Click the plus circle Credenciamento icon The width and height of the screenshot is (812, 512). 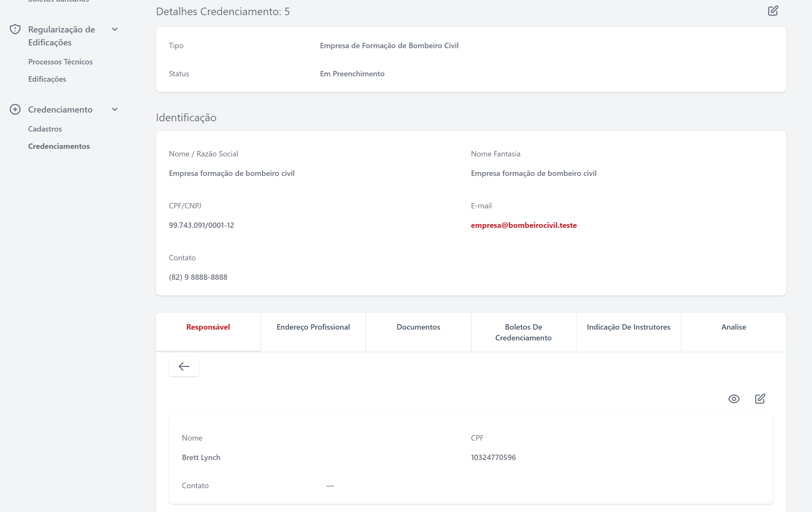click(15, 110)
